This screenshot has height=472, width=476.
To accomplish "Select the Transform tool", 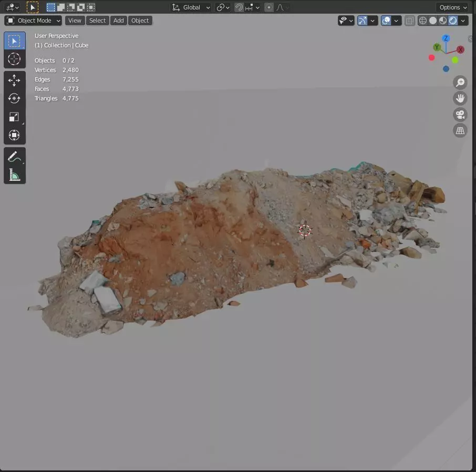I will [15, 135].
